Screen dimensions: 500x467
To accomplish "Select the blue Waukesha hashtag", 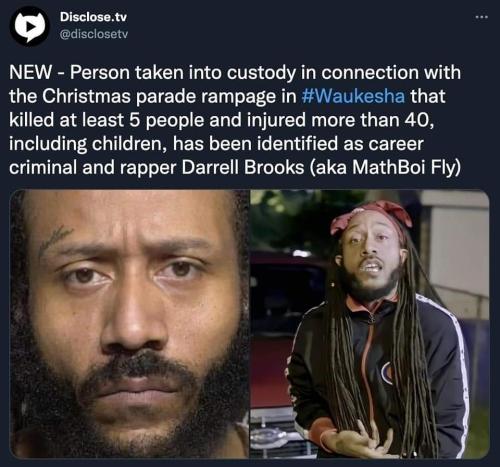I will point(353,96).
